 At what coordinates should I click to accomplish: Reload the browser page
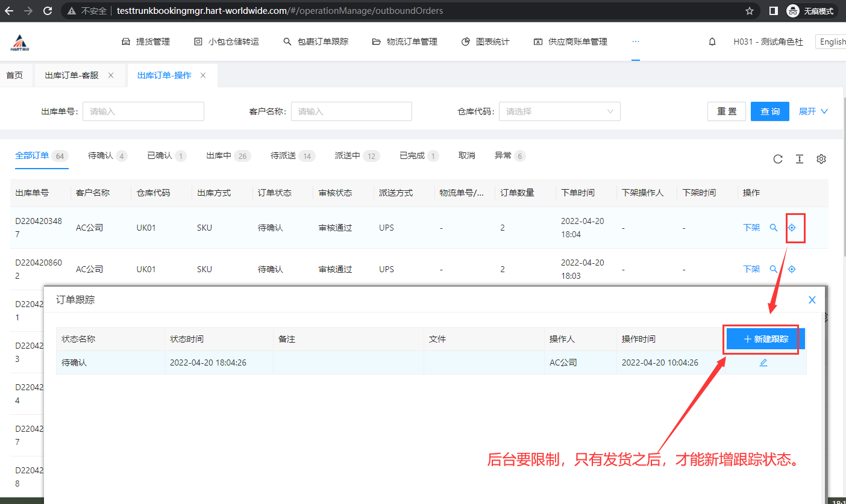pyautogui.click(x=48, y=11)
